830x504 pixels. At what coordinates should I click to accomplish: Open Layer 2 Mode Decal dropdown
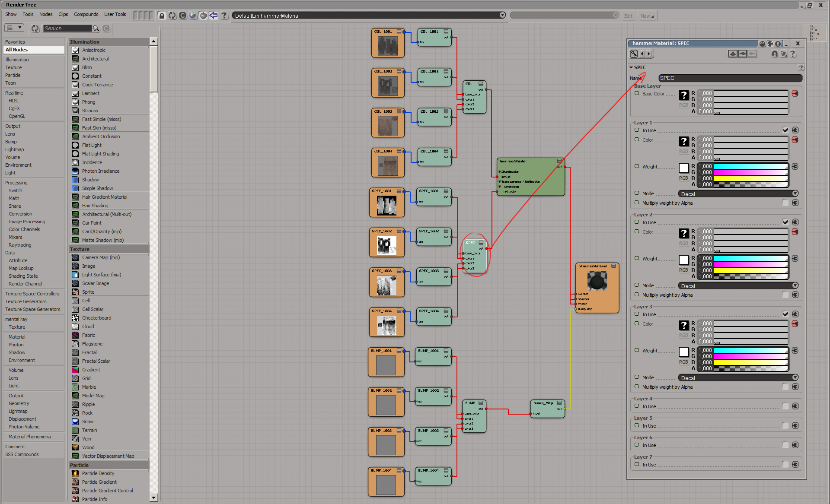[x=738, y=286]
